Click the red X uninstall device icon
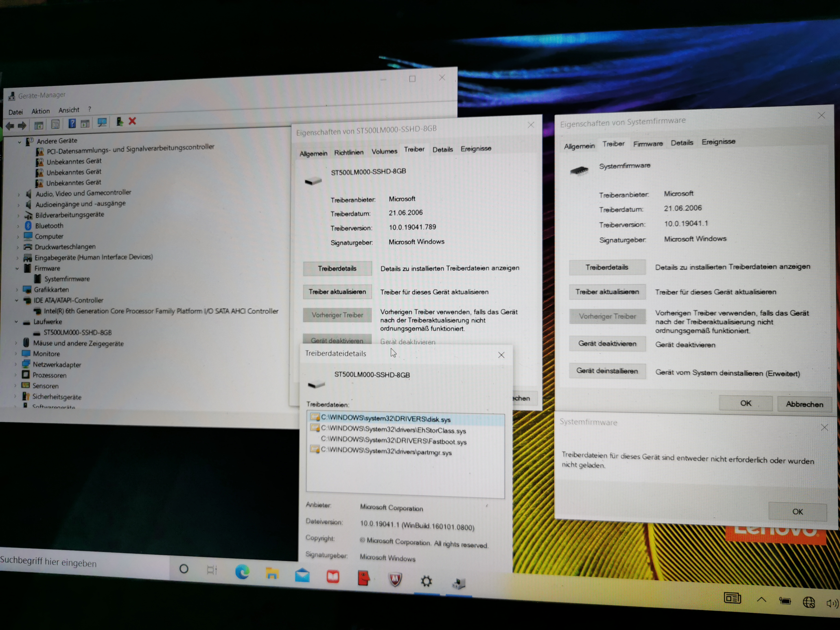The width and height of the screenshot is (840, 630). pyautogui.click(x=132, y=121)
